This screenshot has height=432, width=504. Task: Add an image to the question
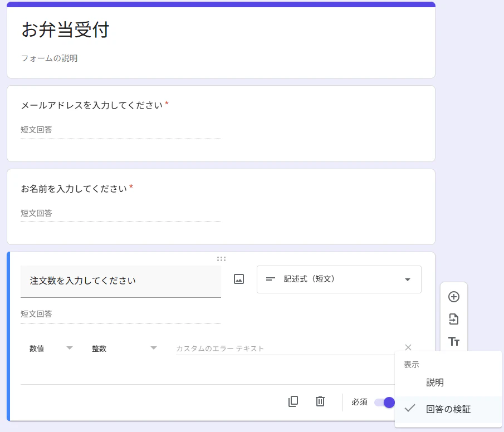(x=239, y=279)
